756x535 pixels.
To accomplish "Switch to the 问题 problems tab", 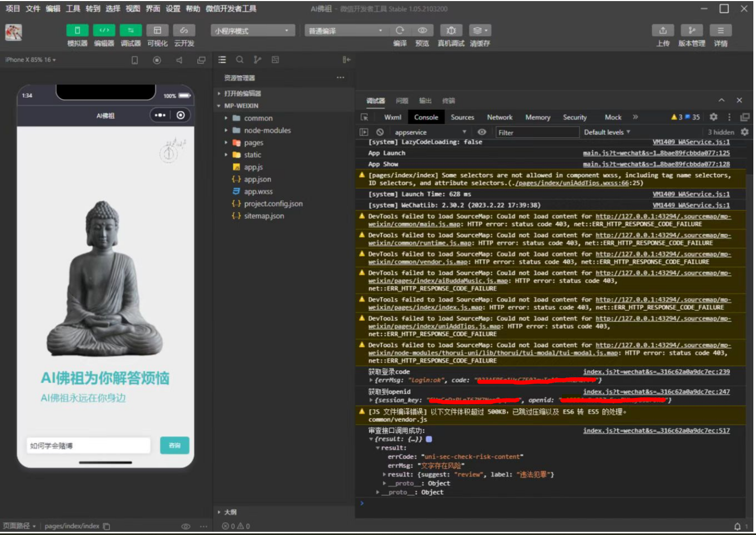I will pos(402,100).
